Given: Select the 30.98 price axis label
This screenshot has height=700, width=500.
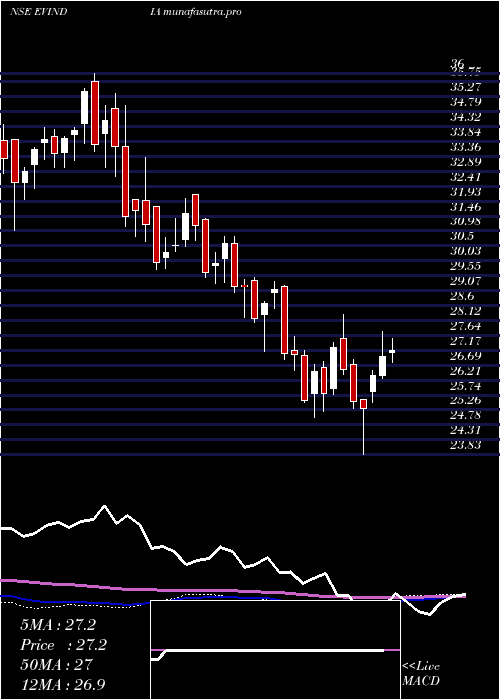Looking at the screenshot, I should [x=466, y=221].
